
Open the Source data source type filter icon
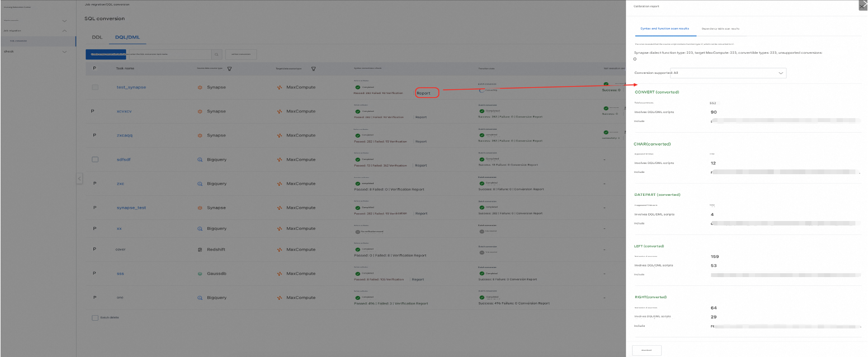(x=229, y=69)
